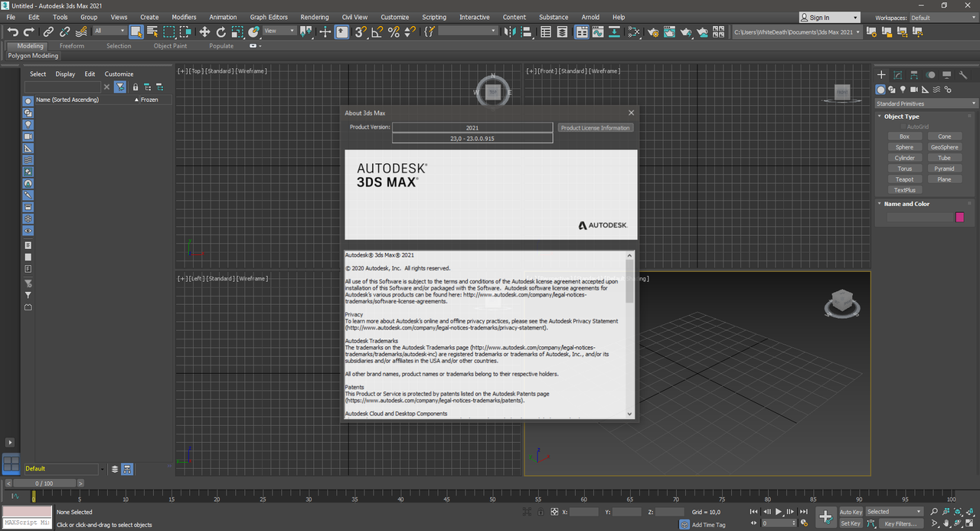Click the Scene Explorer search field

(x=64, y=87)
